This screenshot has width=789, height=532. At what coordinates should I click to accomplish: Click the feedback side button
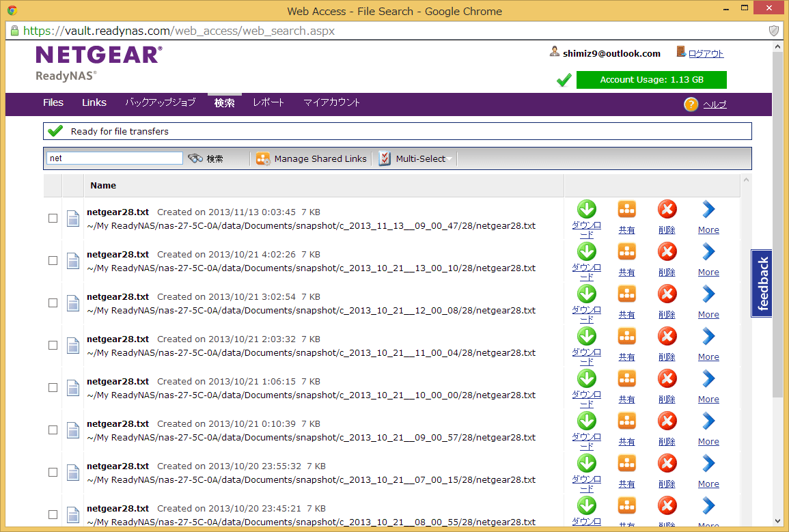click(762, 283)
